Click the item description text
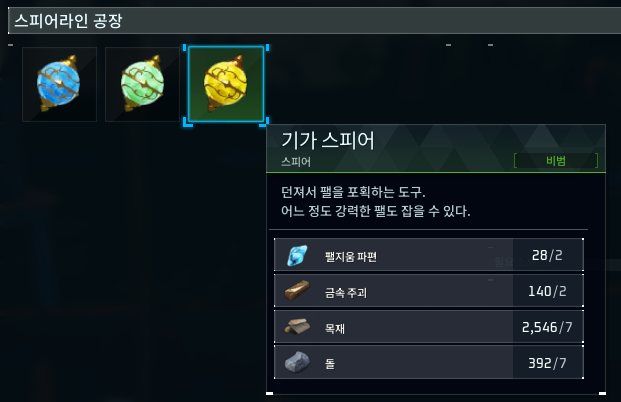Screen dimensions: 621x402 tap(375, 202)
